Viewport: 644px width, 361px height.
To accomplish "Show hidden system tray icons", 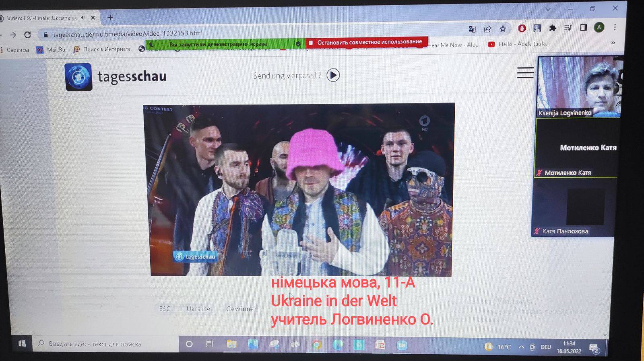I will pyautogui.click(x=521, y=347).
